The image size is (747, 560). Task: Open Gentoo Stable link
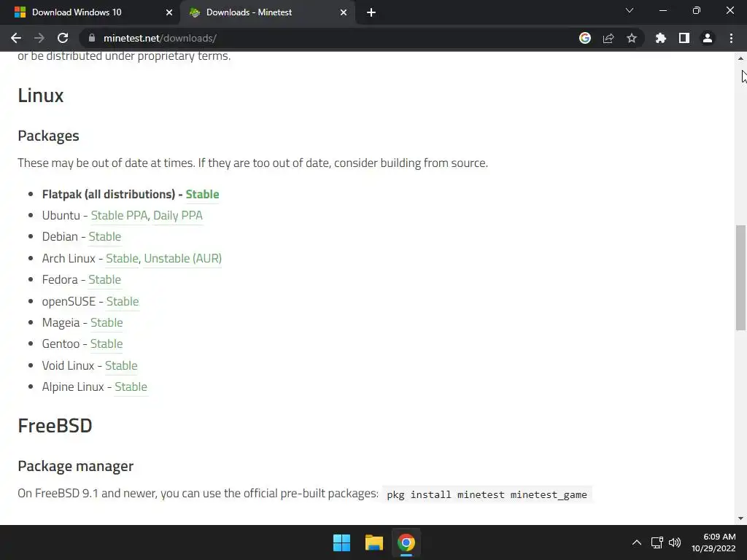click(x=107, y=344)
